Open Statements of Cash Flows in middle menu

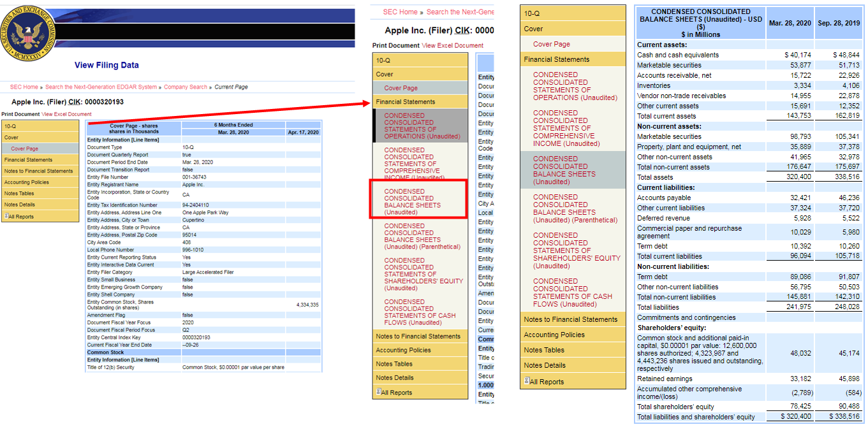[420, 312]
